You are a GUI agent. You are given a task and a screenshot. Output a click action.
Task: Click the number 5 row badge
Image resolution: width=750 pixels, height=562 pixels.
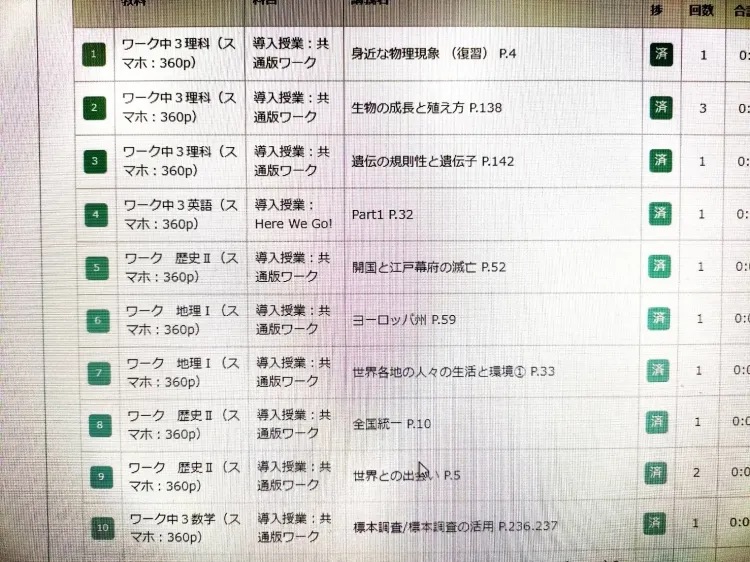pyautogui.click(x=97, y=267)
